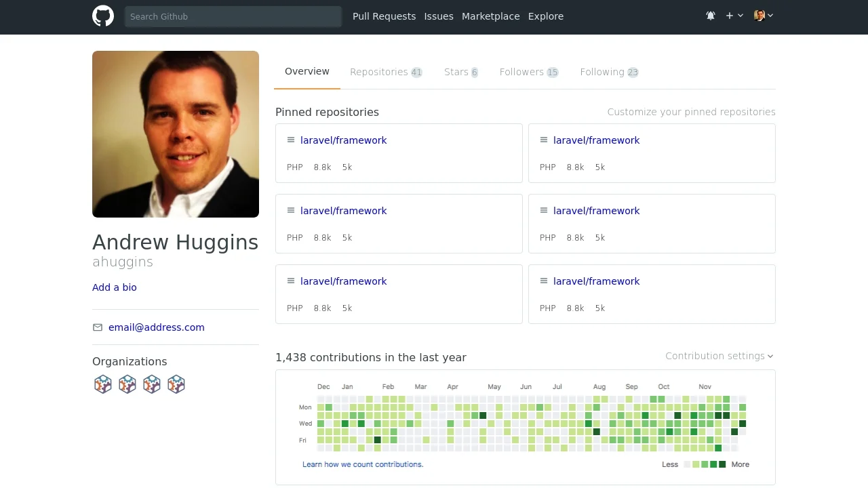Click the Nov month label on graph
The width and height of the screenshot is (868, 488).
point(705,386)
